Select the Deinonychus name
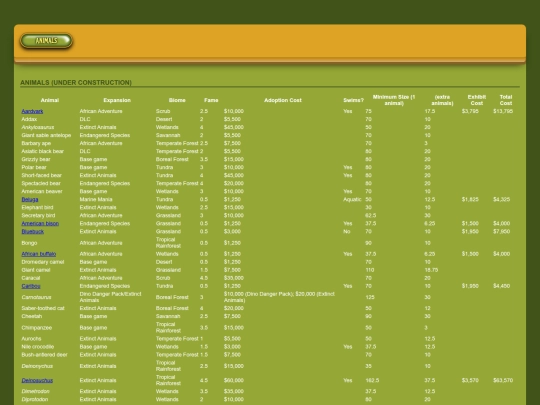Screen dimensions: 540x405 (x=37, y=366)
